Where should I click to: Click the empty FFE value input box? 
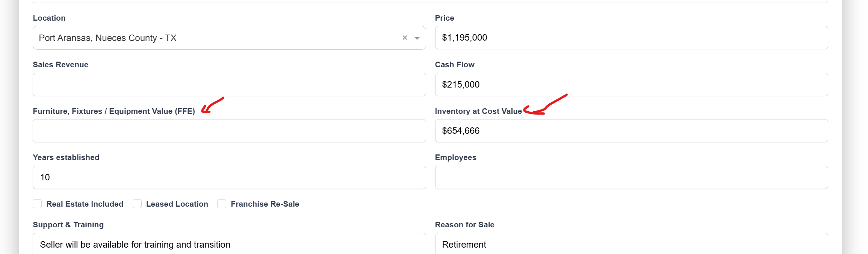[229, 131]
